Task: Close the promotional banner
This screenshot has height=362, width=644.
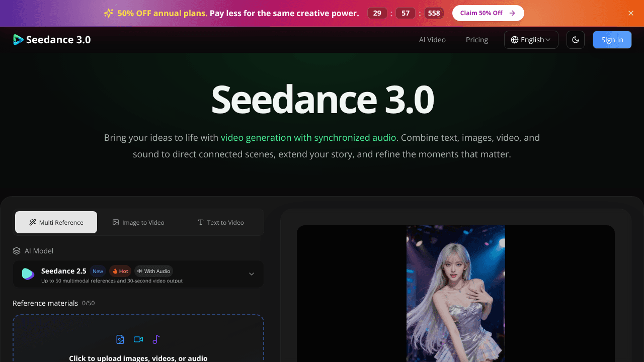Action: point(631,13)
